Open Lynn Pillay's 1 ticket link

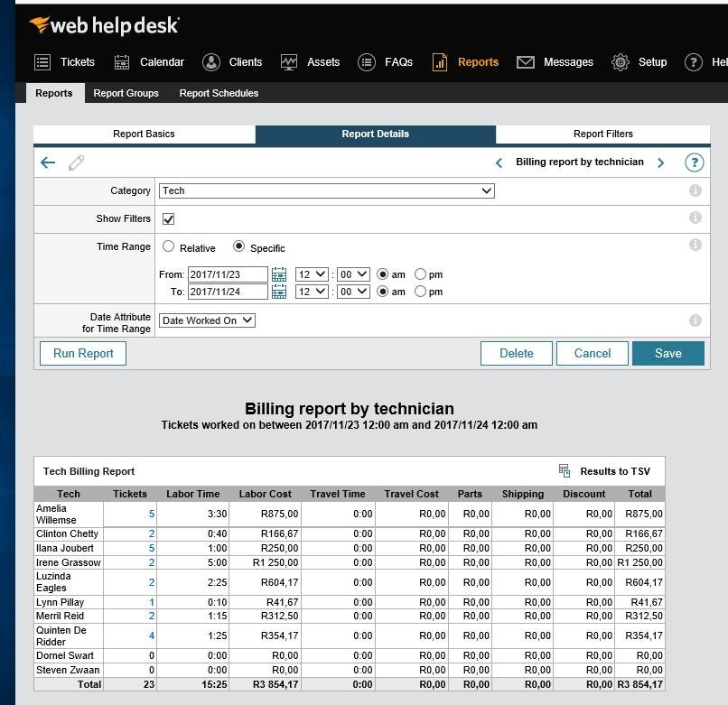click(x=152, y=602)
